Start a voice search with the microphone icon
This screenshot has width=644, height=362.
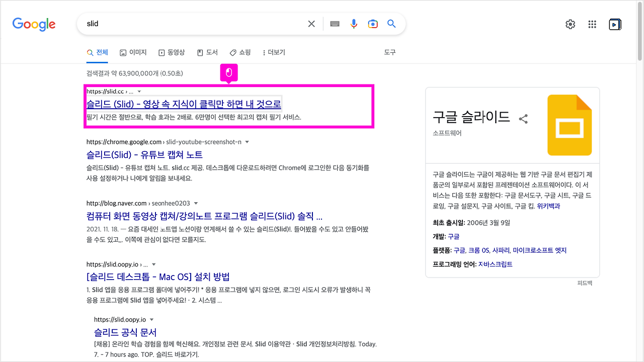(354, 24)
